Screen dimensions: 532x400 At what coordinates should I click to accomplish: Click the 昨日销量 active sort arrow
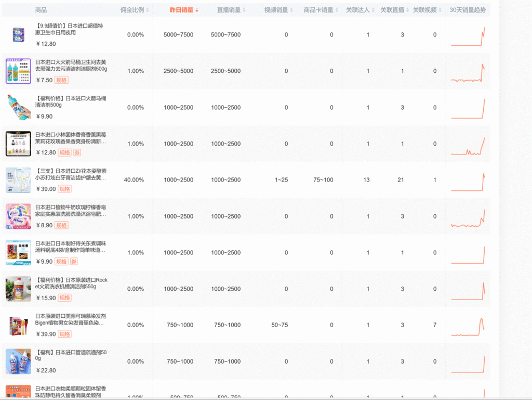(197, 10)
